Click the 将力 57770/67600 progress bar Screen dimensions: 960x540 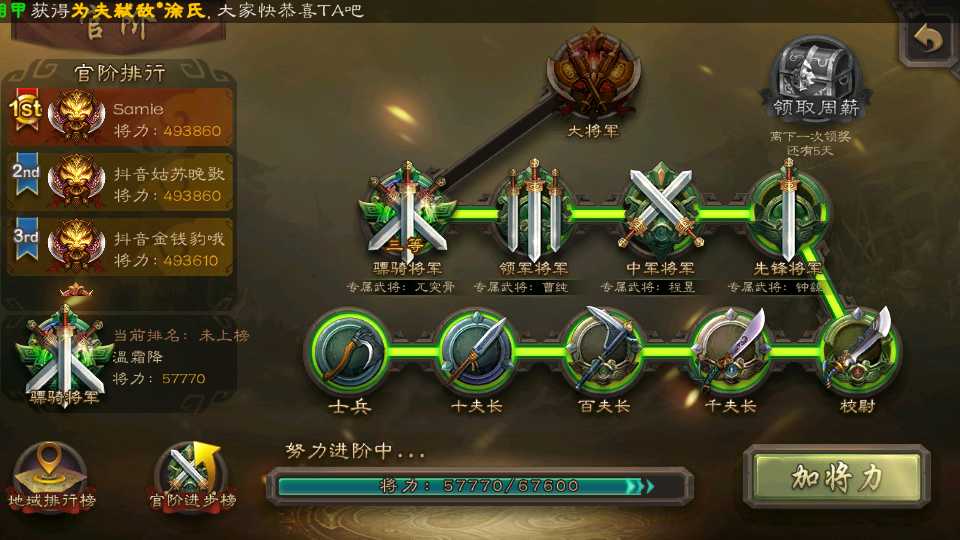(479, 486)
